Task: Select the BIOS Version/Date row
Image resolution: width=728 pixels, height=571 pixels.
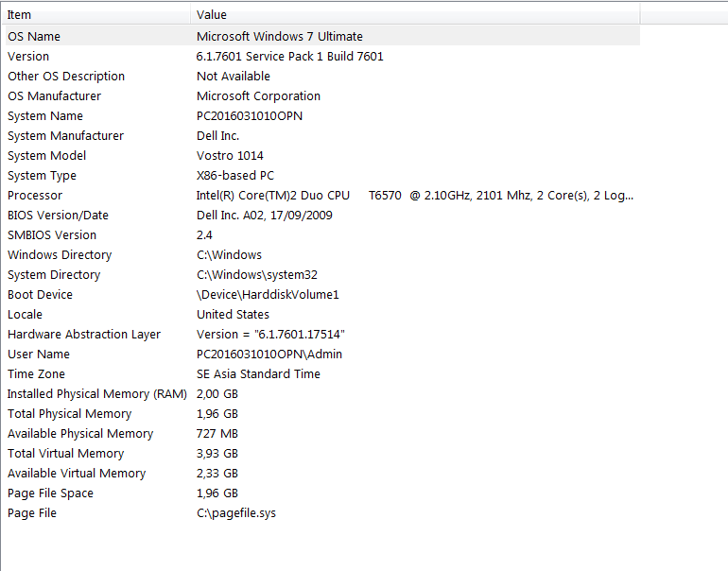Action: 322,216
